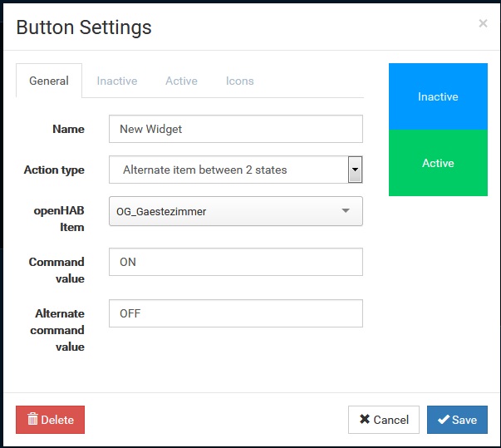The width and height of the screenshot is (501, 448).
Task: Click the Alternate command value field with OFF
Action: point(236,313)
